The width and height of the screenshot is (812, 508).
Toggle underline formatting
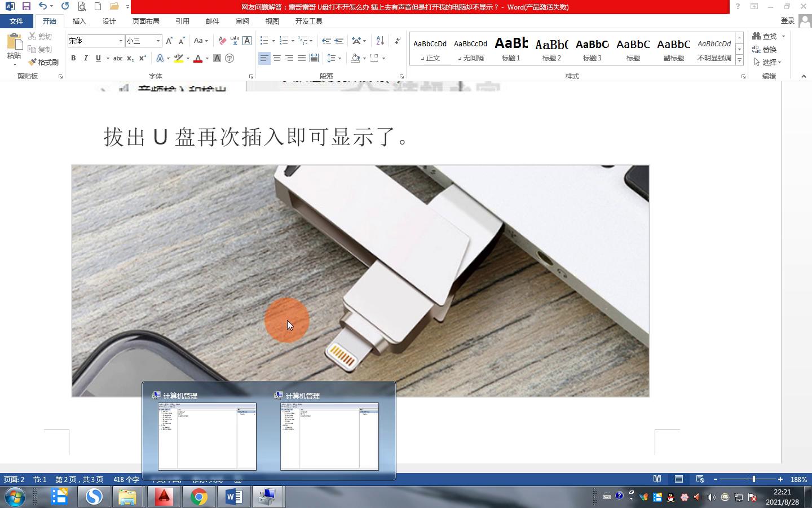97,58
